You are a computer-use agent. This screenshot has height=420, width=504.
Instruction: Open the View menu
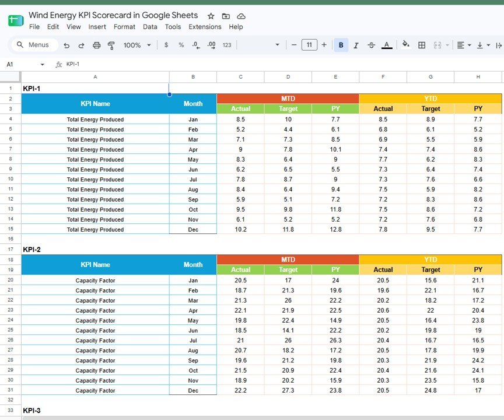click(x=73, y=27)
